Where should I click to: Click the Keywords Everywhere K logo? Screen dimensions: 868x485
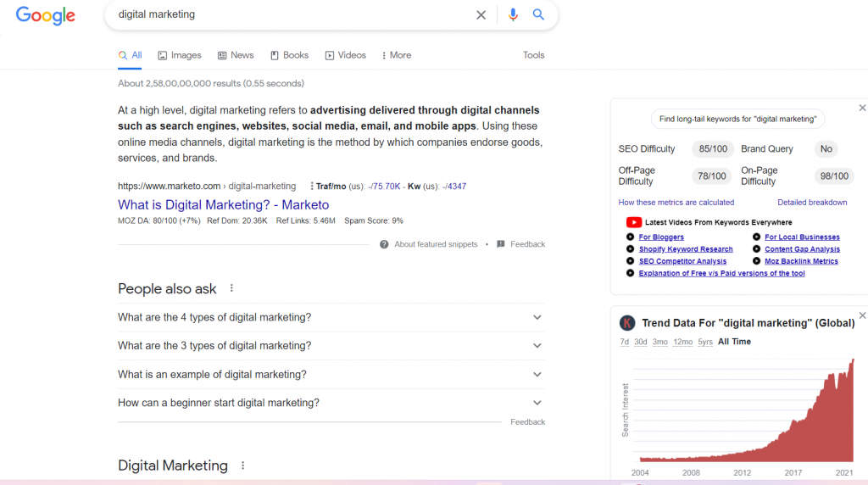(627, 323)
